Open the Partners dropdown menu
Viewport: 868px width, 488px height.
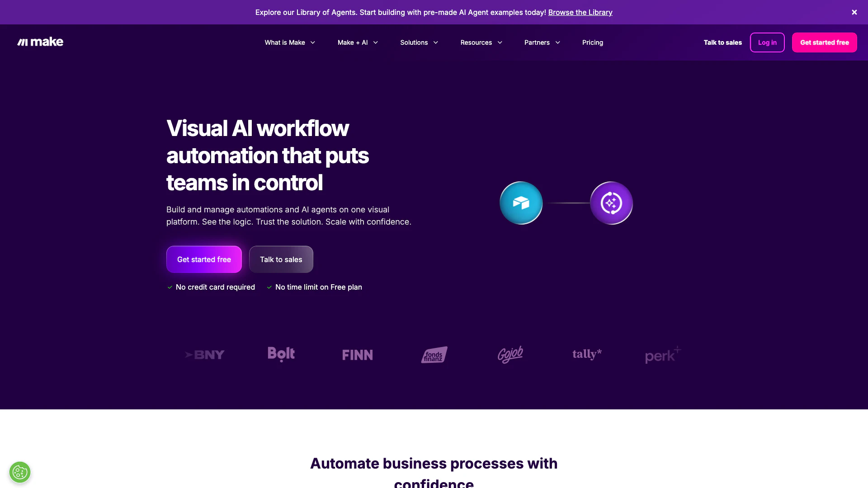pos(542,42)
